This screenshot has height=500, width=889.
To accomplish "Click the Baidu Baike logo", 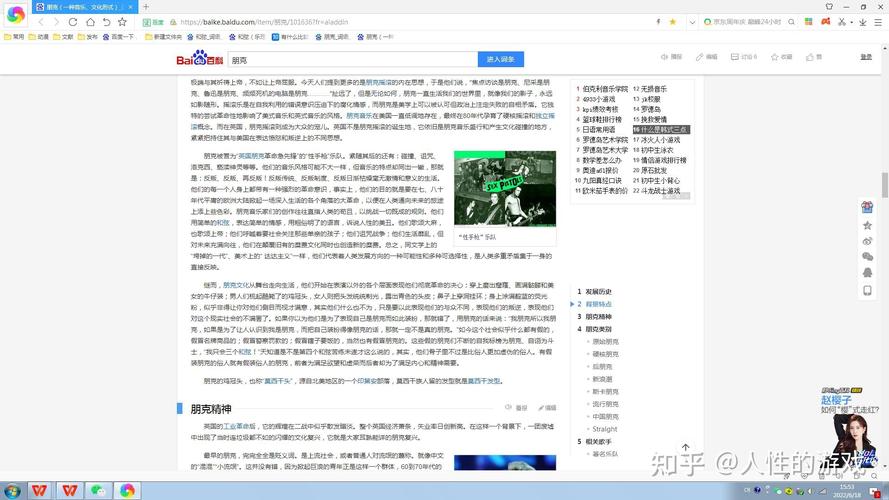I will tap(200, 58).
